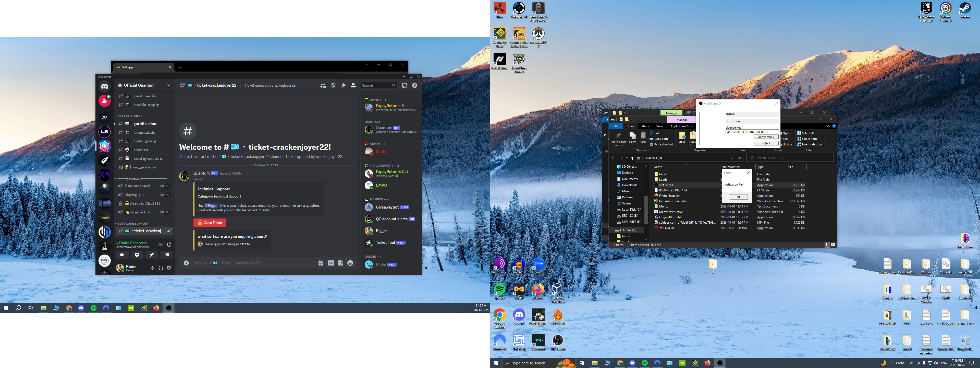Hide the member list panel
980x368 pixels.
(x=353, y=85)
